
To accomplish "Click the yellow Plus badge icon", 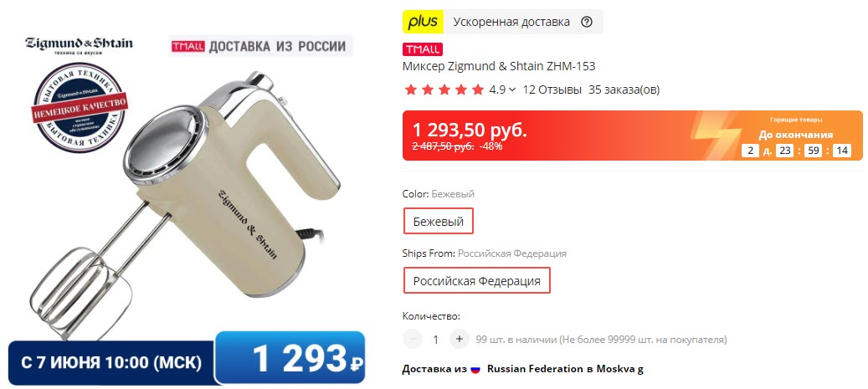I will 423,22.
